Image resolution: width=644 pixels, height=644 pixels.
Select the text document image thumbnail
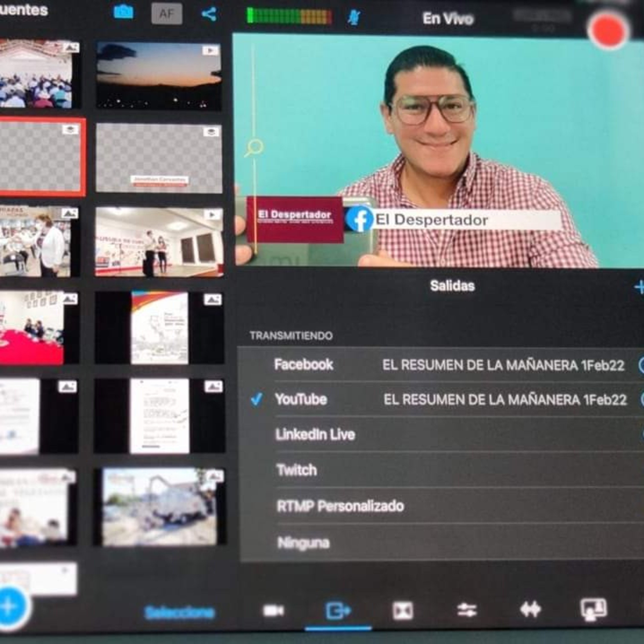click(159, 416)
